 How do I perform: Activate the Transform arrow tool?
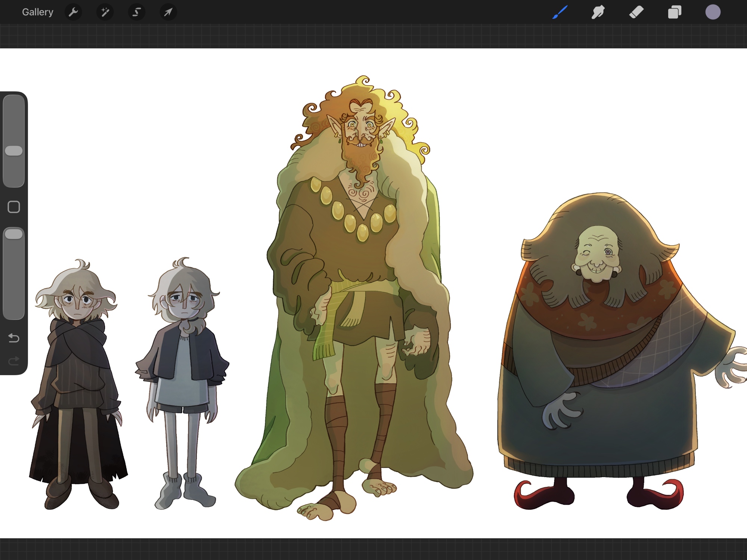168,12
